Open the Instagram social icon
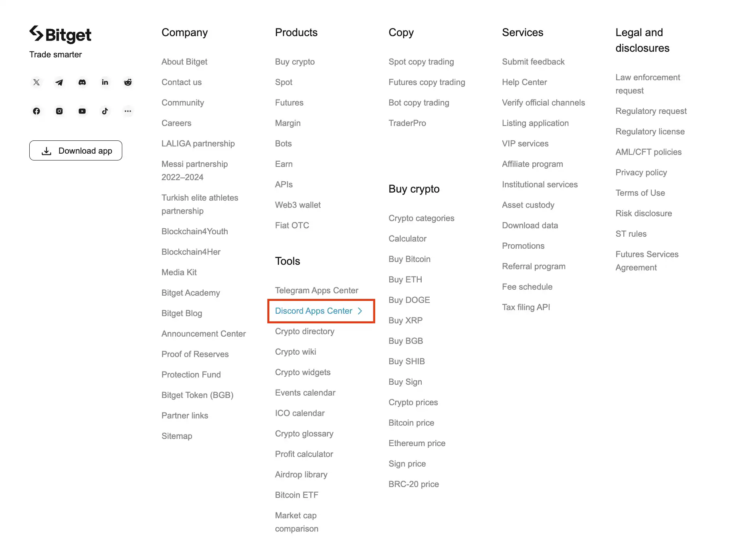The height and width of the screenshot is (544, 756). click(x=59, y=111)
